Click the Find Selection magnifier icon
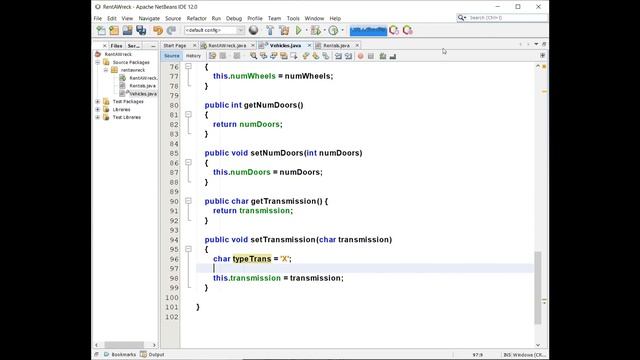 point(253,56)
